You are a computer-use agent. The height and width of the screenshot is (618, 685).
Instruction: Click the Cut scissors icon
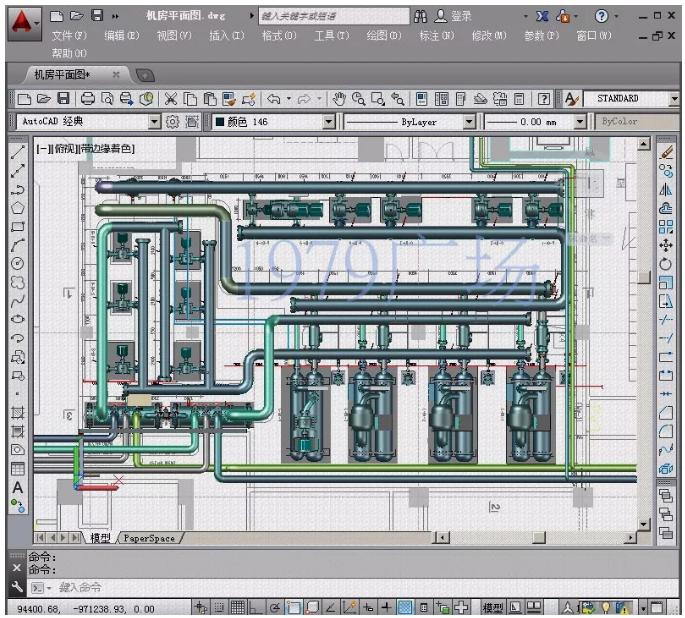pos(171,99)
